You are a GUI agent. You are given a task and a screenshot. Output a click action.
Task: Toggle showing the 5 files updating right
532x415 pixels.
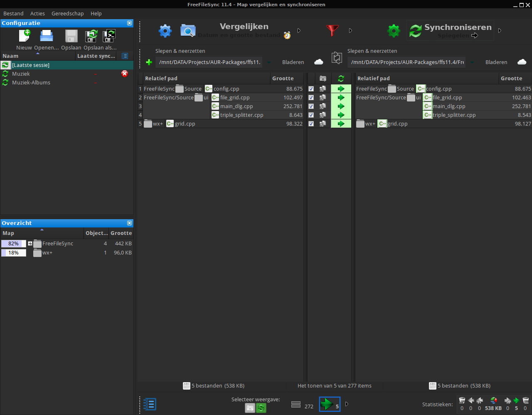tap(330, 404)
